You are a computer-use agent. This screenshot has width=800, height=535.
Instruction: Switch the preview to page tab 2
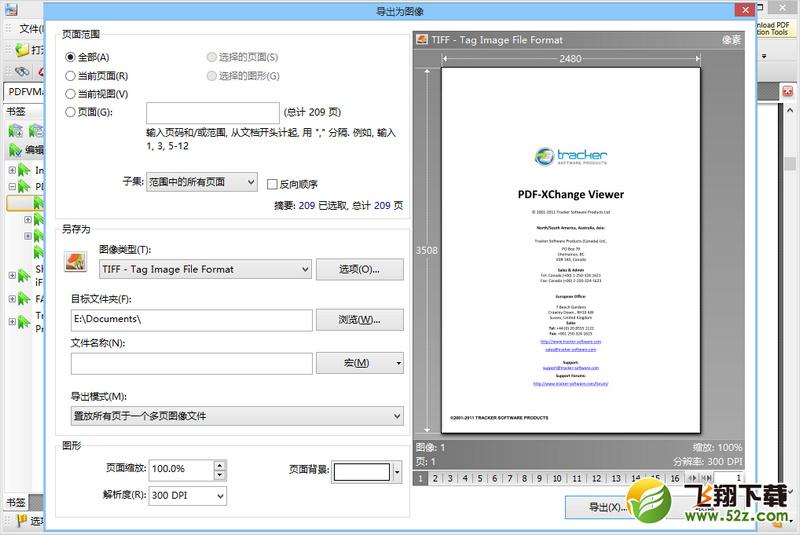(435, 478)
